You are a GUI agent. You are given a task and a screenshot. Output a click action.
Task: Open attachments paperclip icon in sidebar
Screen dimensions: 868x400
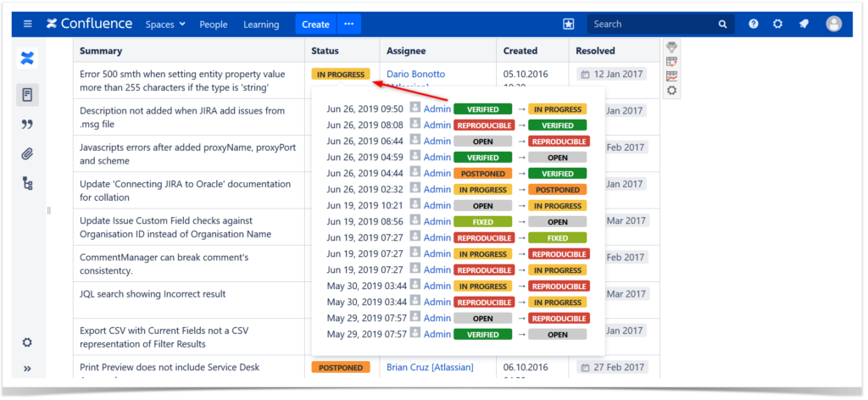click(x=27, y=154)
